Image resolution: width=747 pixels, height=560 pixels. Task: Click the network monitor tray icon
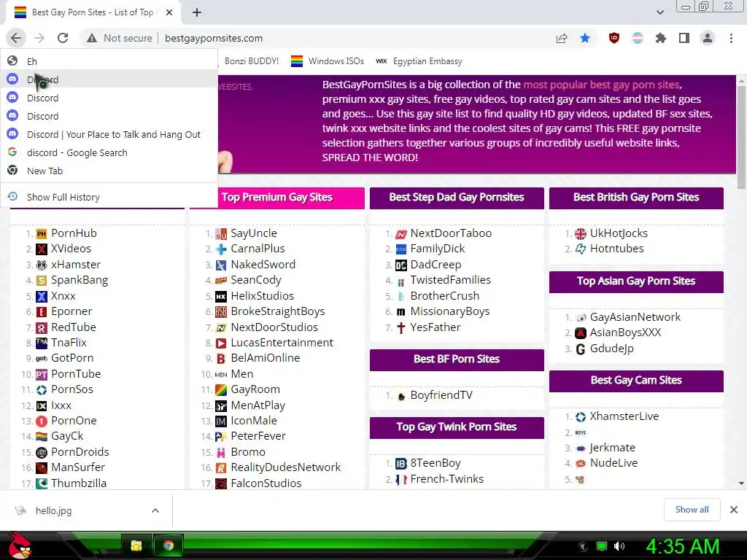[x=602, y=546]
